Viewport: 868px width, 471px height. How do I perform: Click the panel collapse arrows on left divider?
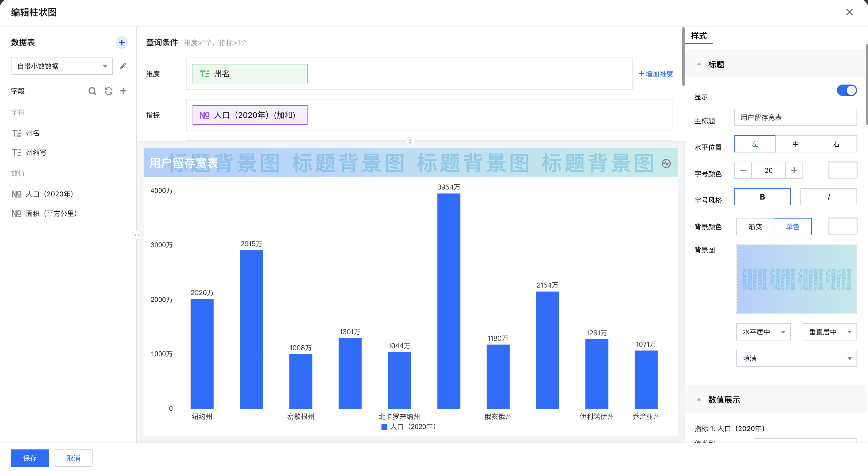pyautogui.click(x=137, y=235)
